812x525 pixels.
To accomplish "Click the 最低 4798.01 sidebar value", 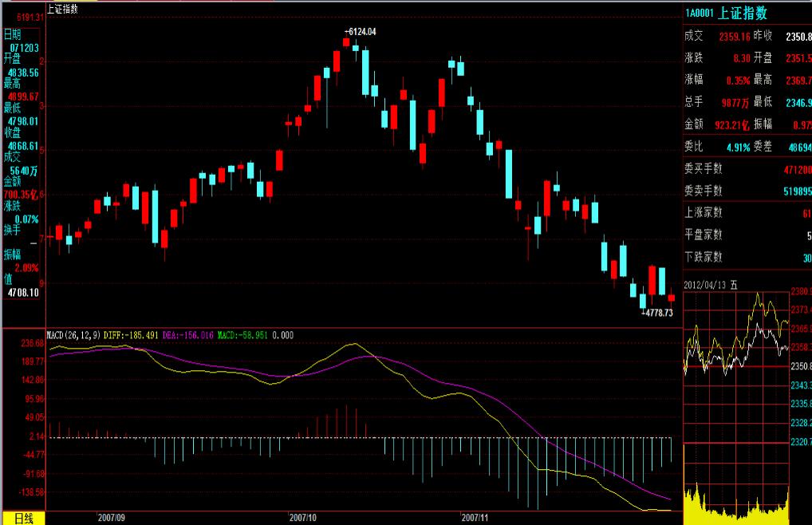I will click(x=23, y=121).
